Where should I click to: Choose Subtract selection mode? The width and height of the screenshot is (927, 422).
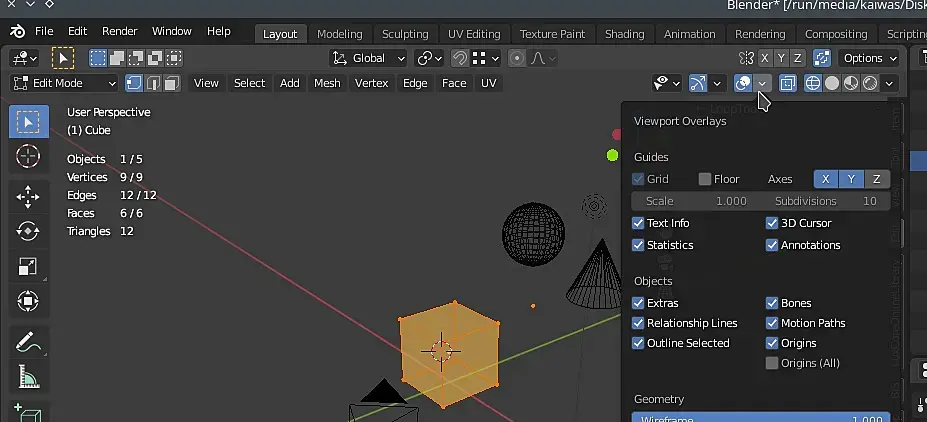(x=136, y=58)
